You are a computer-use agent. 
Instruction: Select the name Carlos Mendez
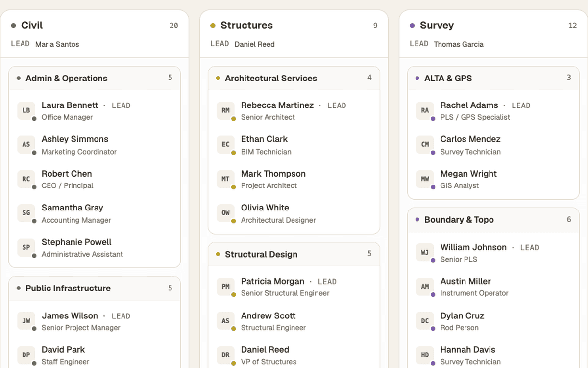pos(470,139)
